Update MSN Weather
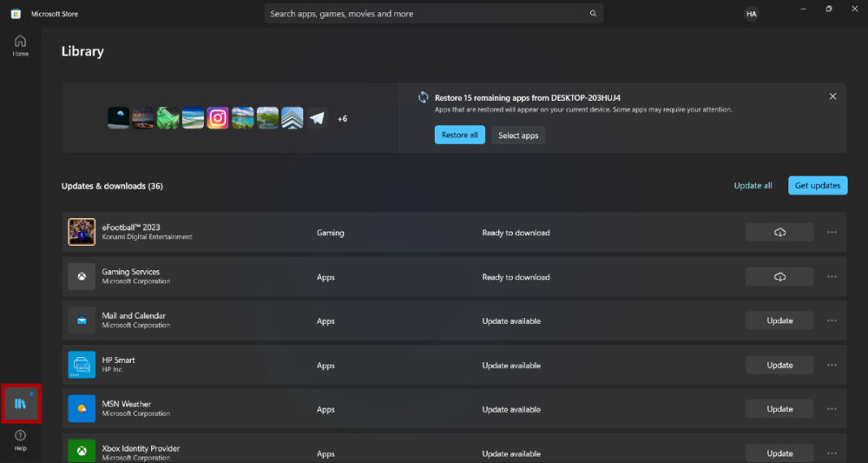This screenshot has width=868, height=463. click(779, 409)
